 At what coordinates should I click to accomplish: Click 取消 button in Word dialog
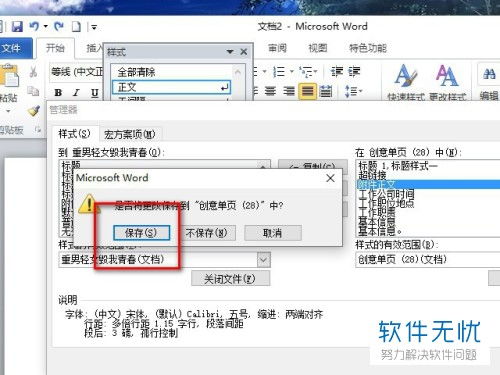tap(273, 233)
